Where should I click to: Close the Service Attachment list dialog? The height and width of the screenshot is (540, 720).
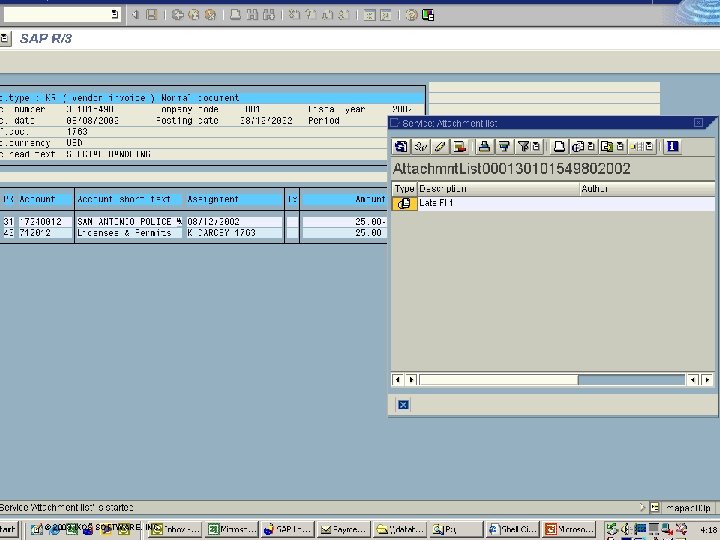pos(698,123)
